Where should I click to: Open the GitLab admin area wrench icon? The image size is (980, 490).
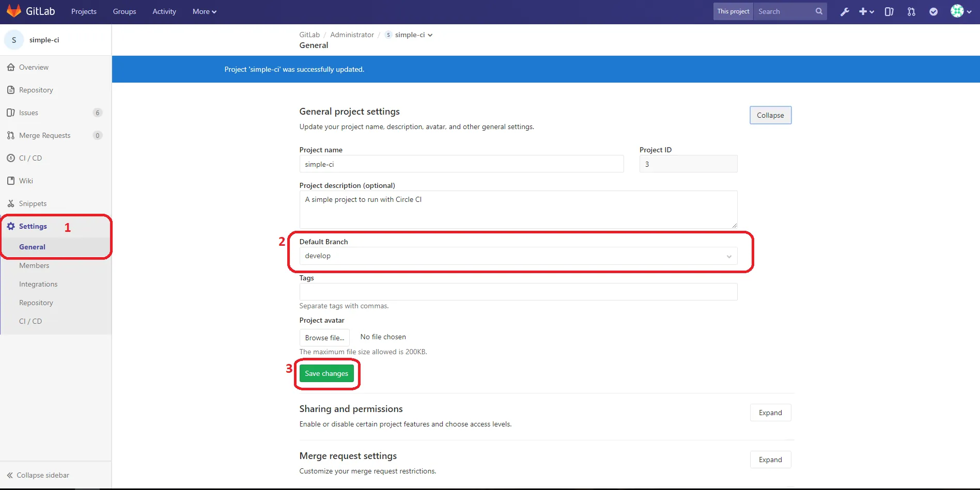pyautogui.click(x=845, y=11)
